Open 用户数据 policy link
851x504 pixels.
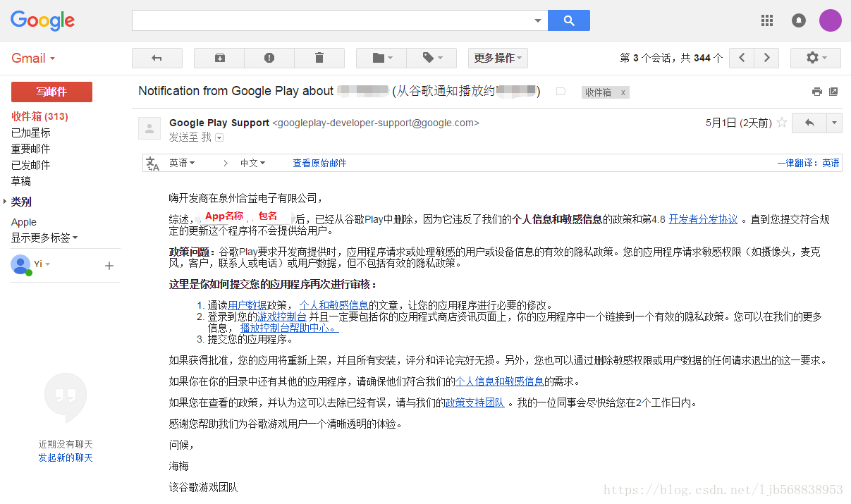[x=247, y=305]
